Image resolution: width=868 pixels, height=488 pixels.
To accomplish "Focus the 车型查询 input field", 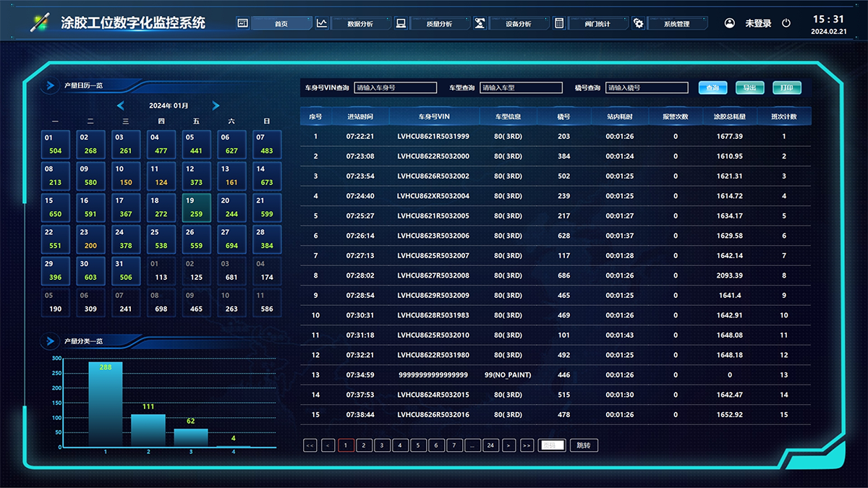I will [x=521, y=87].
